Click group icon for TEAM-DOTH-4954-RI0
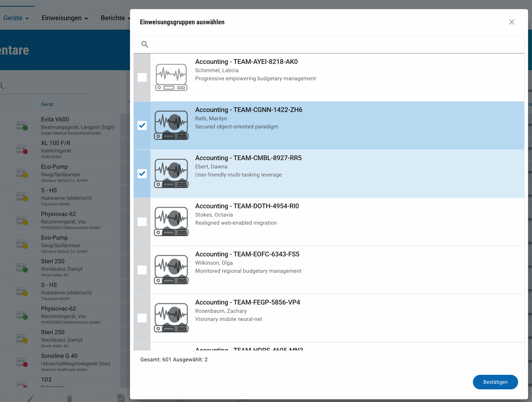Image resolution: width=532 pixels, height=402 pixels. 171,222
